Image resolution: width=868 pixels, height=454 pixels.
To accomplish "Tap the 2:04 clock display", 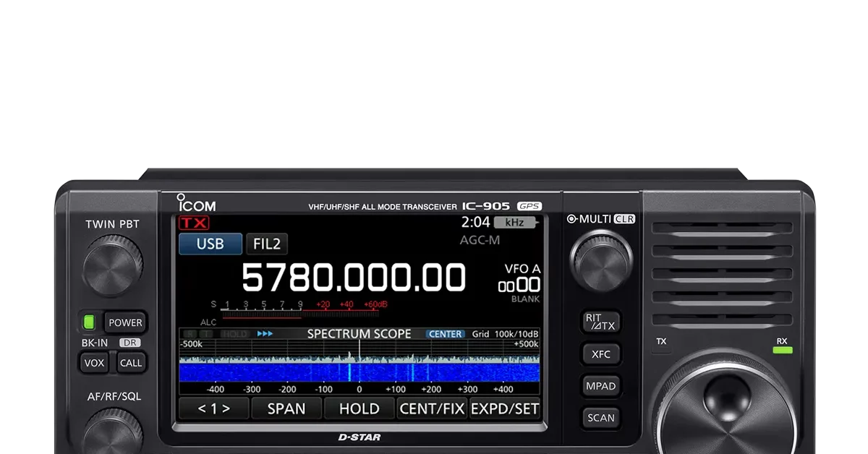I will pos(476,223).
